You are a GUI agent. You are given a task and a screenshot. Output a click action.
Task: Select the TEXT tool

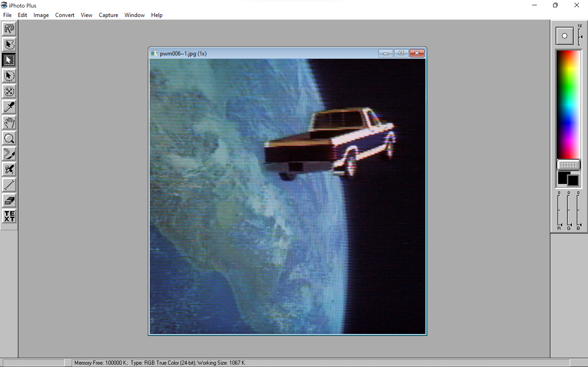point(9,216)
